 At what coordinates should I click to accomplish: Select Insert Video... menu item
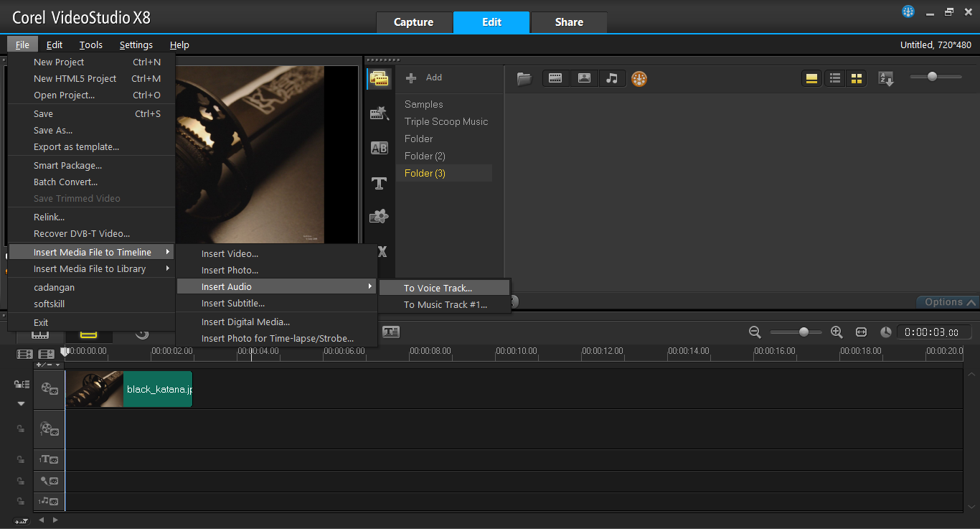click(277, 253)
